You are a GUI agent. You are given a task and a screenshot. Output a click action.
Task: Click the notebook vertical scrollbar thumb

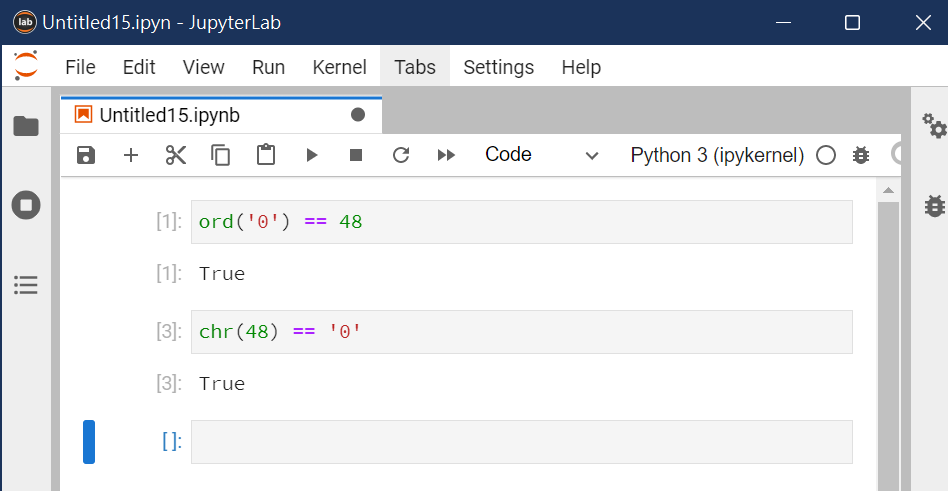888,346
